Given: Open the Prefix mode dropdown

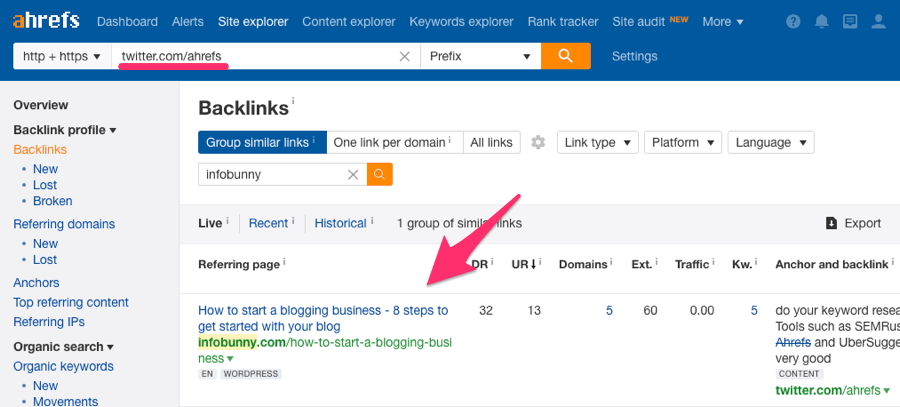Looking at the screenshot, I should coord(480,56).
